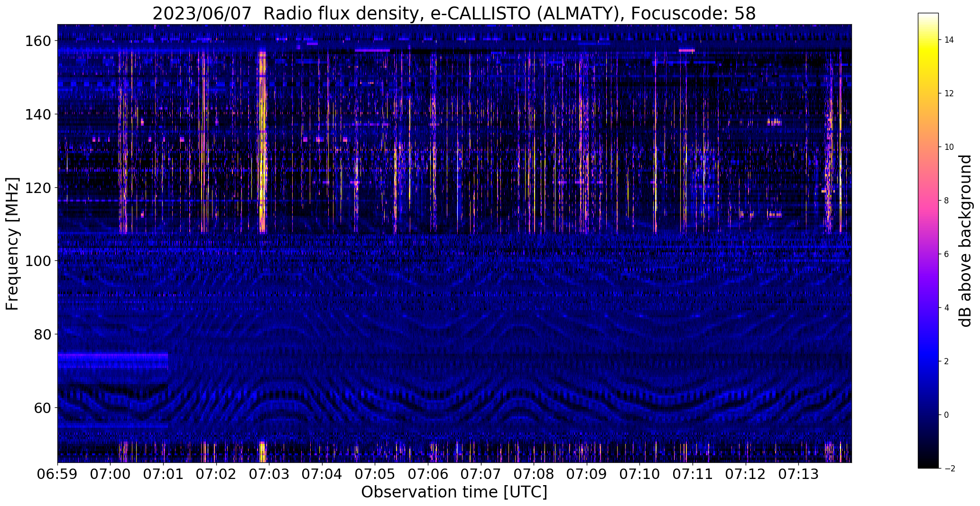Click the 07:03 time tick label
Screen dimensions: 980x506
point(269,474)
